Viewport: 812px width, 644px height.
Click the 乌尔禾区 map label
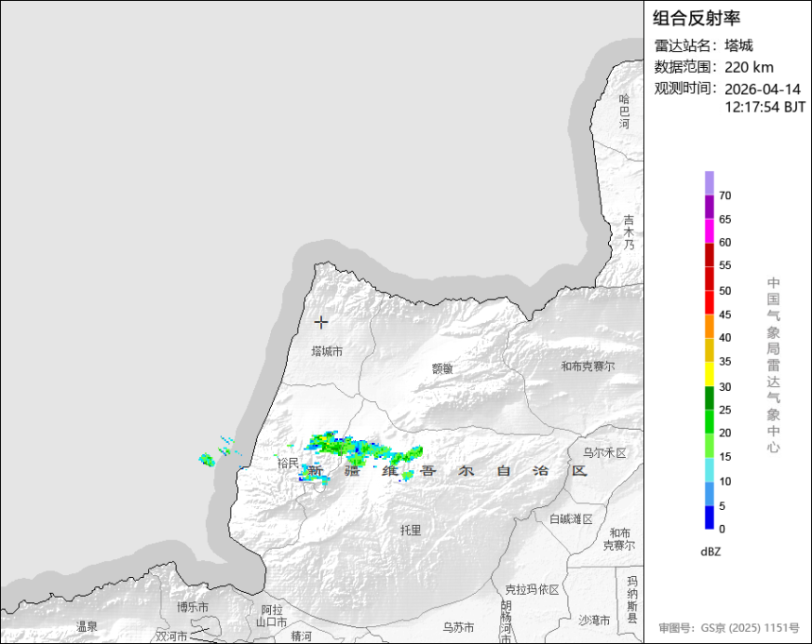point(605,453)
